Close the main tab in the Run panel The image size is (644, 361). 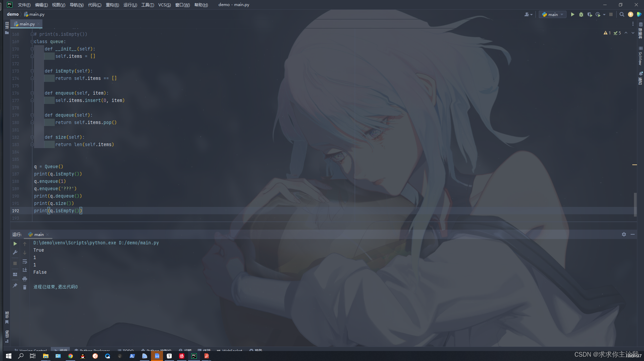[x=47, y=234]
